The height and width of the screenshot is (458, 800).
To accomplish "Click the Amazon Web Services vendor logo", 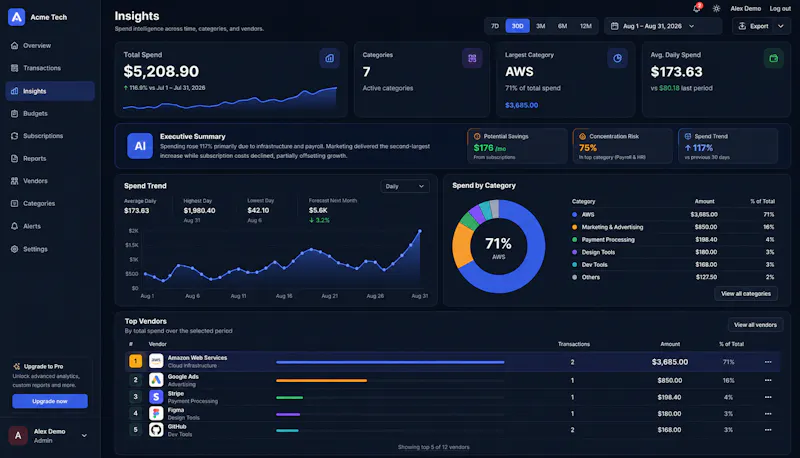I will pyautogui.click(x=156, y=361).
